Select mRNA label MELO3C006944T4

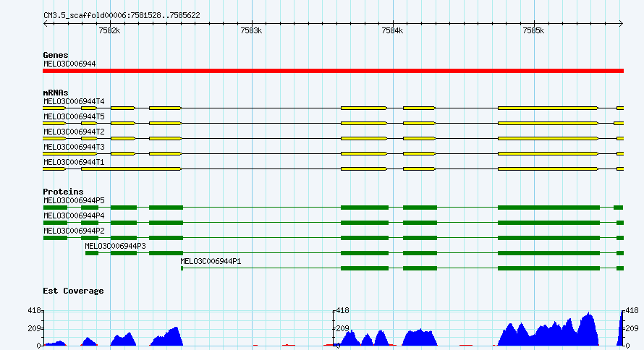(x=74, y=101)
